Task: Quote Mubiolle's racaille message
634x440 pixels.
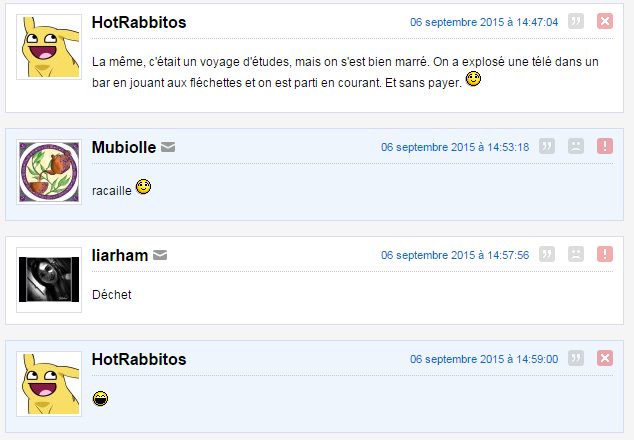Action: (547, 146)
